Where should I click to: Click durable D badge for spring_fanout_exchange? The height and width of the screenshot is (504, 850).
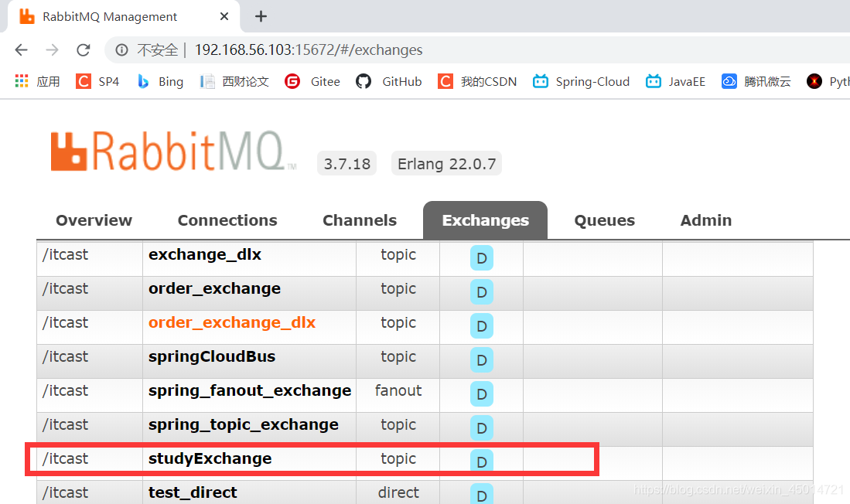pyautogui.click(x=481, y=394)
